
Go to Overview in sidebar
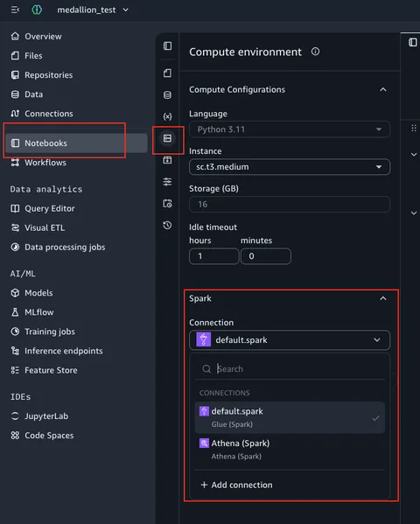click(x=37, y=36)
